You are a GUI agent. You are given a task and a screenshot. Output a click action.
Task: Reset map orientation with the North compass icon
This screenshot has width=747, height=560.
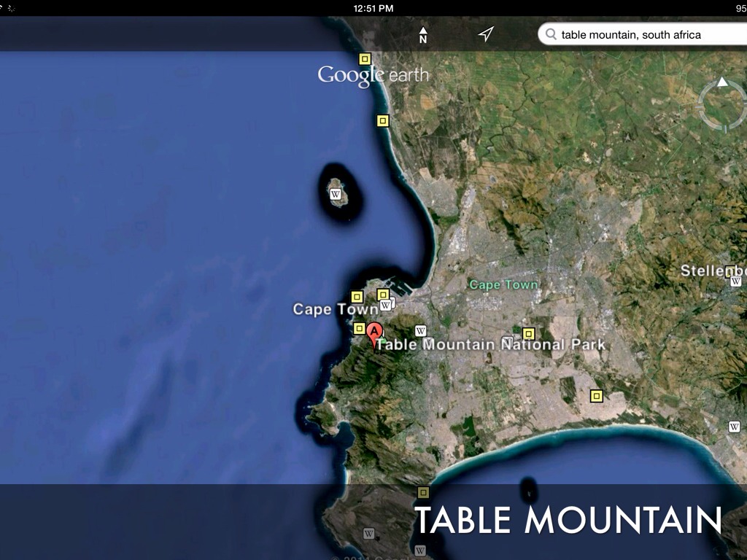pos(425,34)
